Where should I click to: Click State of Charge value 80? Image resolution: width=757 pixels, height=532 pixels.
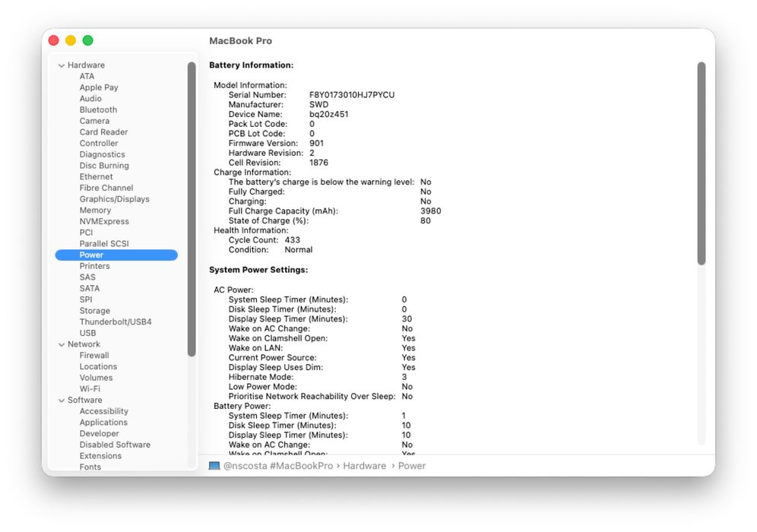[x=426, y=220]
